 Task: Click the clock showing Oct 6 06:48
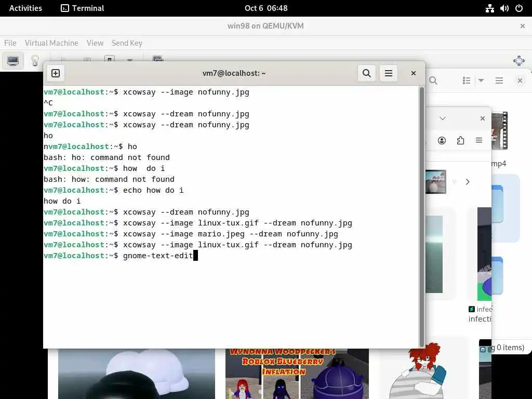(x=266, y=8)
